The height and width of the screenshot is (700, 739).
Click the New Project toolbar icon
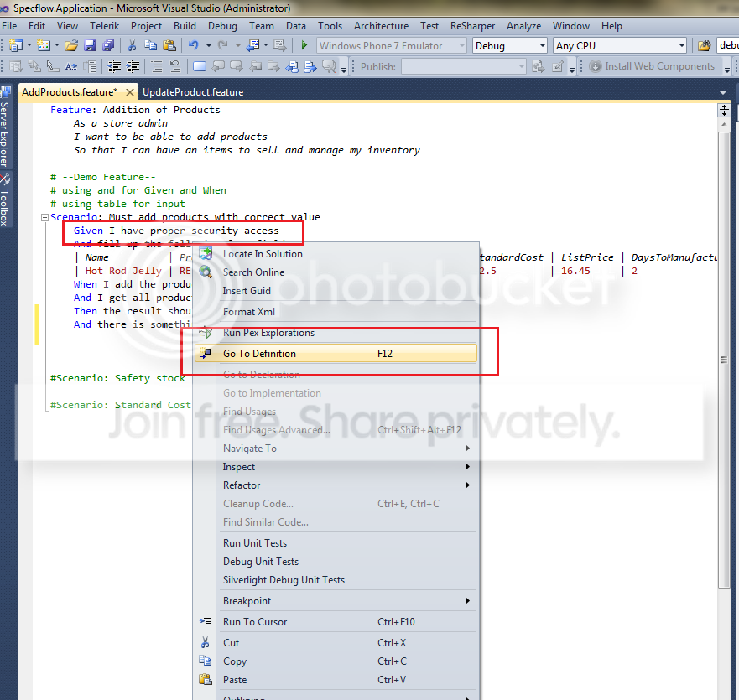[16, 45]
